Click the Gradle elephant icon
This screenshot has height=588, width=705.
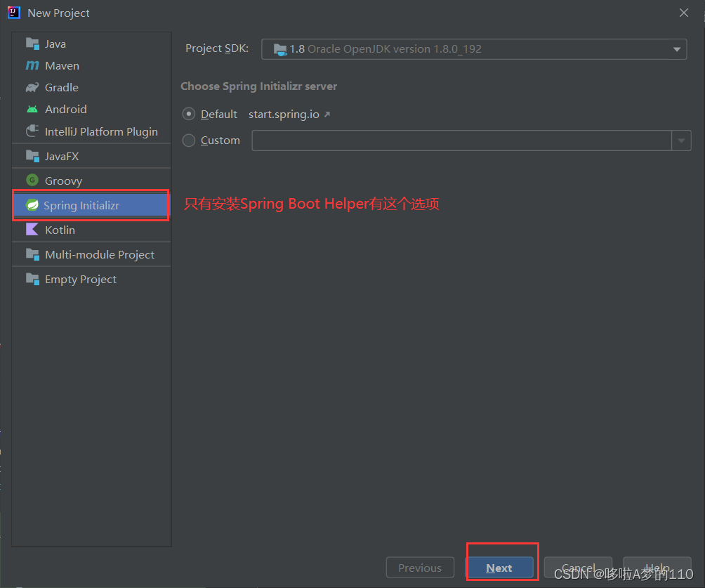pos(32,87)
